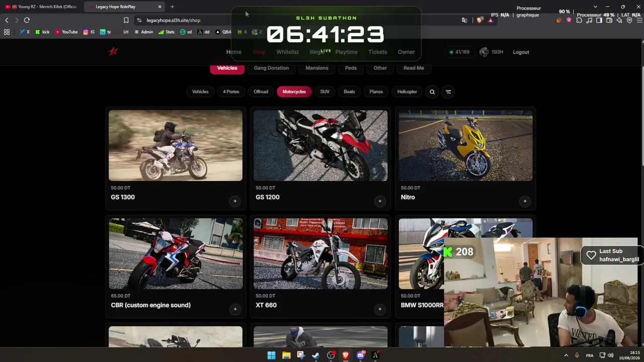Open the Brave Wallet icon
644x362 pixels.
pos(609,20)
